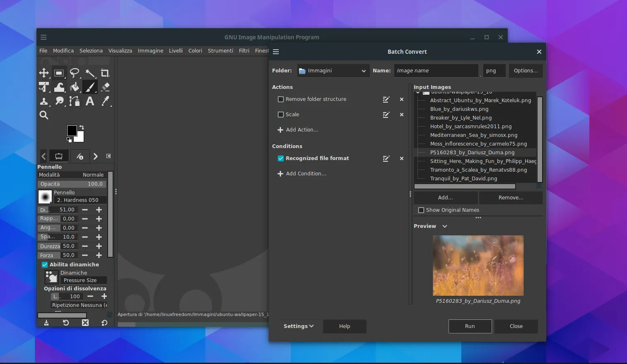627x364 pixels.
Task: Select the Move tool
Action: point(44,73)
